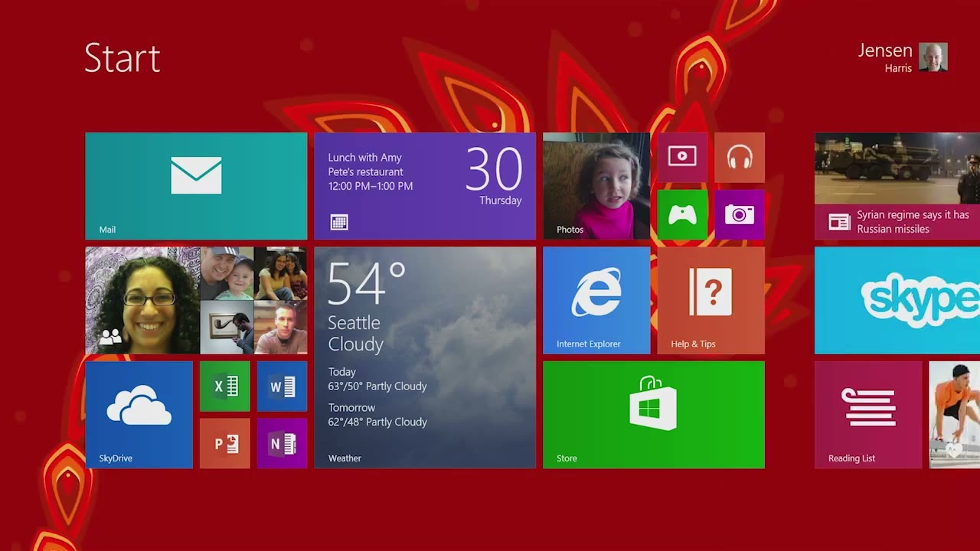
Task: Click the small calendar icon in Calendar tile
Action: point(339,222)
